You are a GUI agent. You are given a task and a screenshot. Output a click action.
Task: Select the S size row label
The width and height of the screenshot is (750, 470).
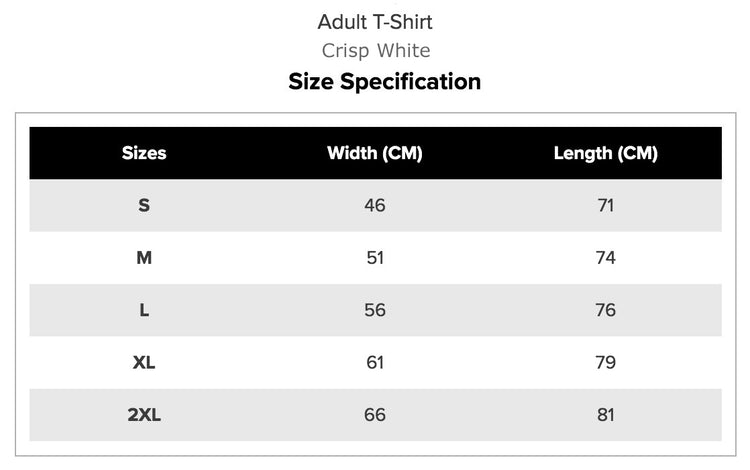(144, 206)
